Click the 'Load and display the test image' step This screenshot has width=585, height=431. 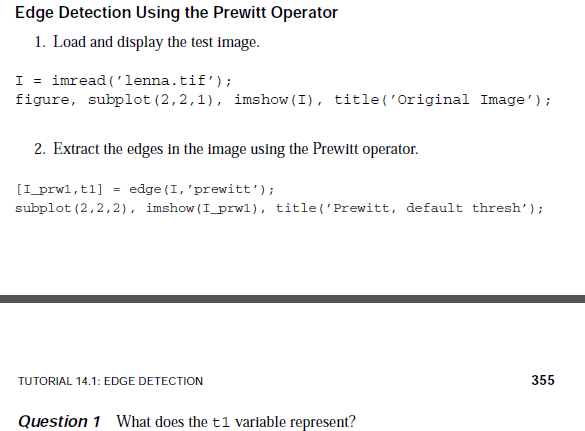point(156,42)
